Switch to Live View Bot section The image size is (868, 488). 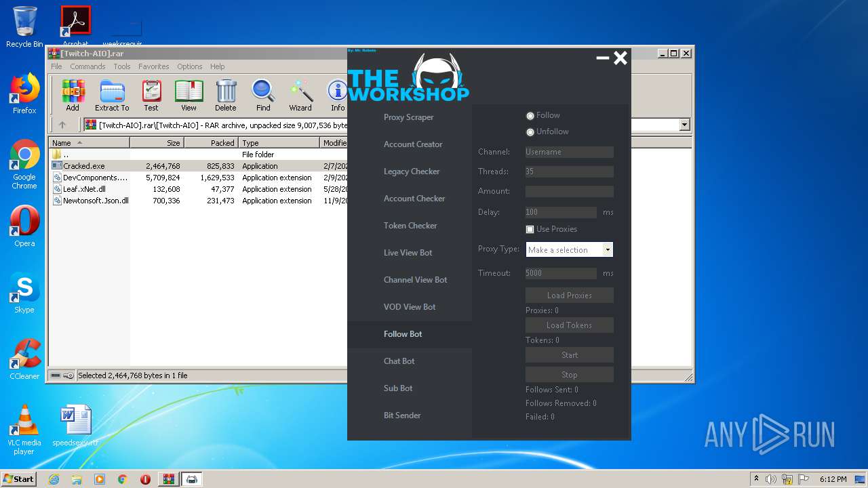coord(410,253)
